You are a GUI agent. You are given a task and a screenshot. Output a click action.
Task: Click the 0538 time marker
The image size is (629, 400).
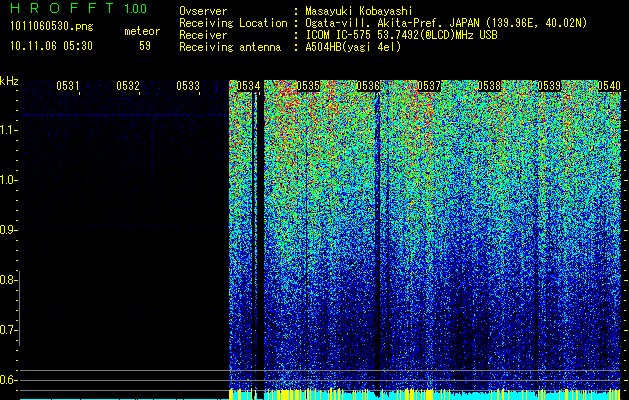click(489, 86)
